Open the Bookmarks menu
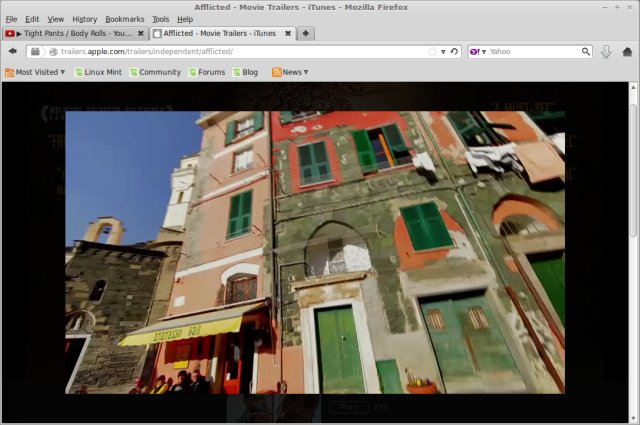640x425 pixels. pyautogui.click(x=124, y=19)
